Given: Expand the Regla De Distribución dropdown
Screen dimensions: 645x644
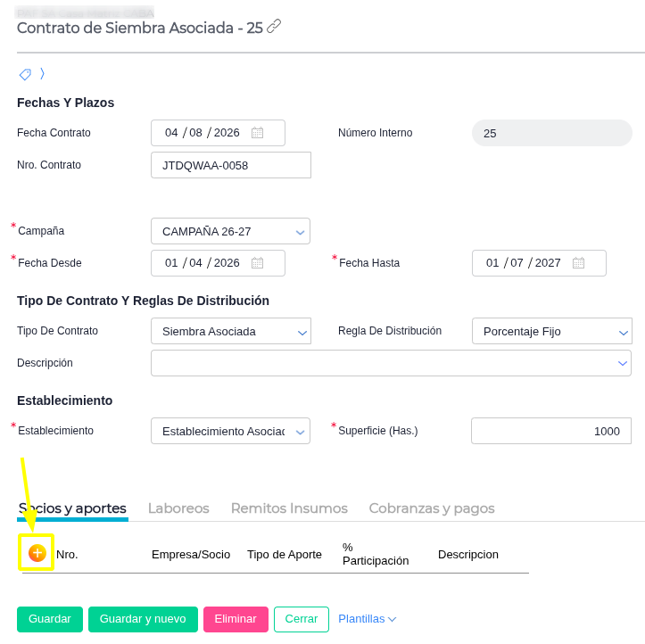Looking at the screenshot, I should (552, 331).
